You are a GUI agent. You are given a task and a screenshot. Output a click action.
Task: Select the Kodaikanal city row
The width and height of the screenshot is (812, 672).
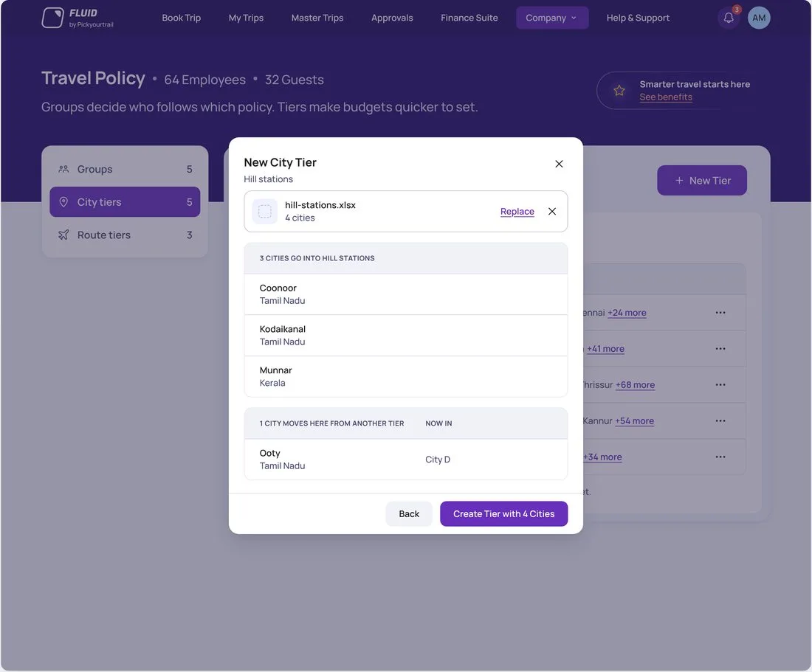click(405, 335)
